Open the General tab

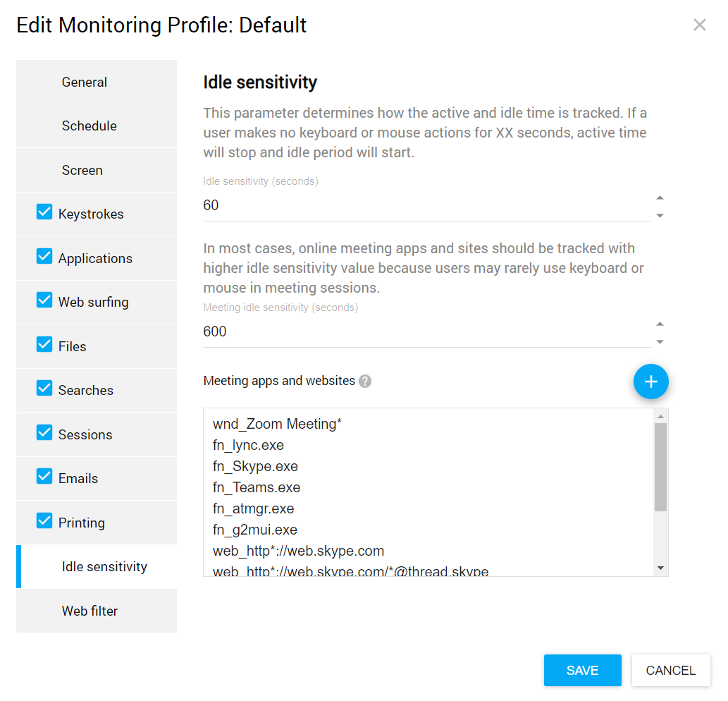[85, 83]
